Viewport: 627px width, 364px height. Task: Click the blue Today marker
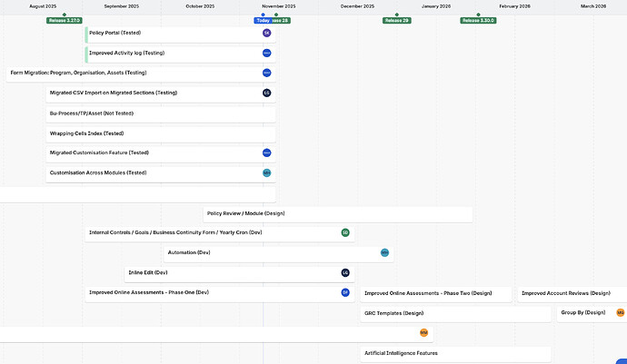pos(262,20)
